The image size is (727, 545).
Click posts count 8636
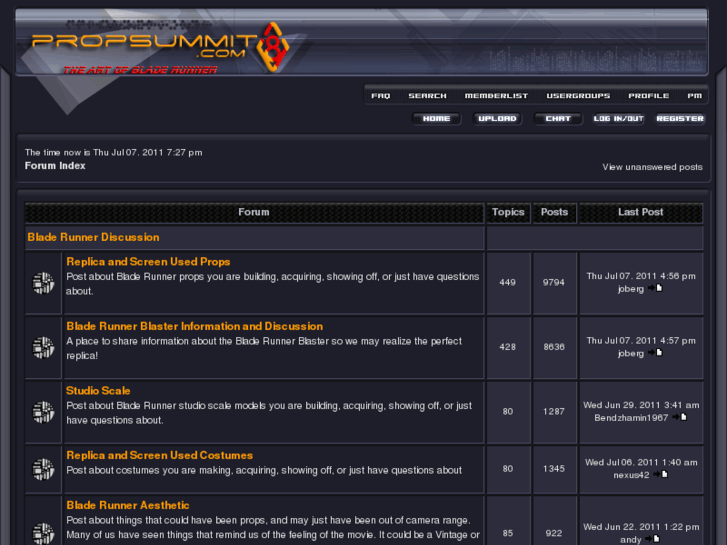coord(554,347)
